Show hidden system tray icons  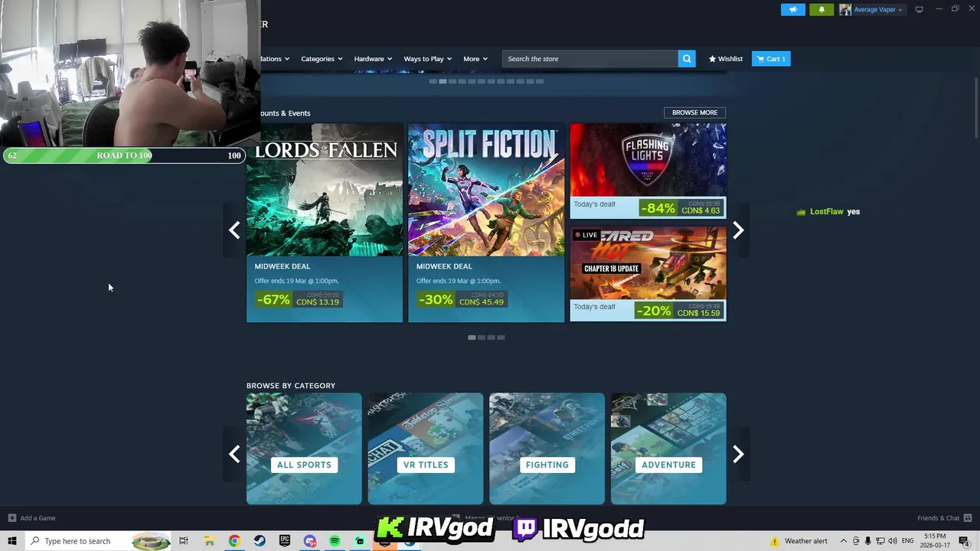pos(844,541)
